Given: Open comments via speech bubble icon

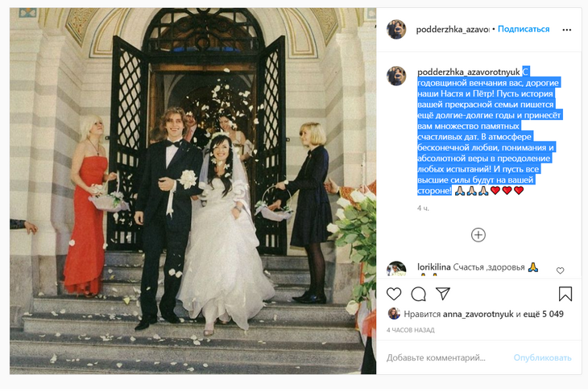Looking at the screenshot, I should [419, 294].
